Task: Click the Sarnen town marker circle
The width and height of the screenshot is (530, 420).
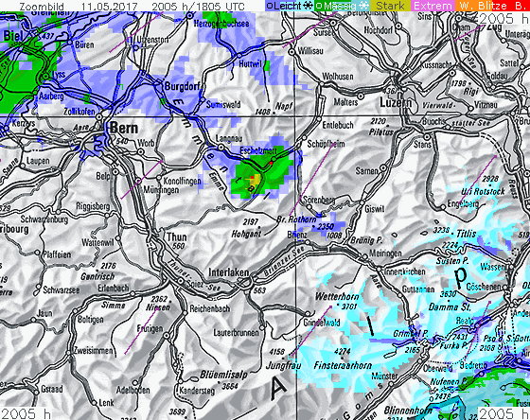Action: (383, 167)
